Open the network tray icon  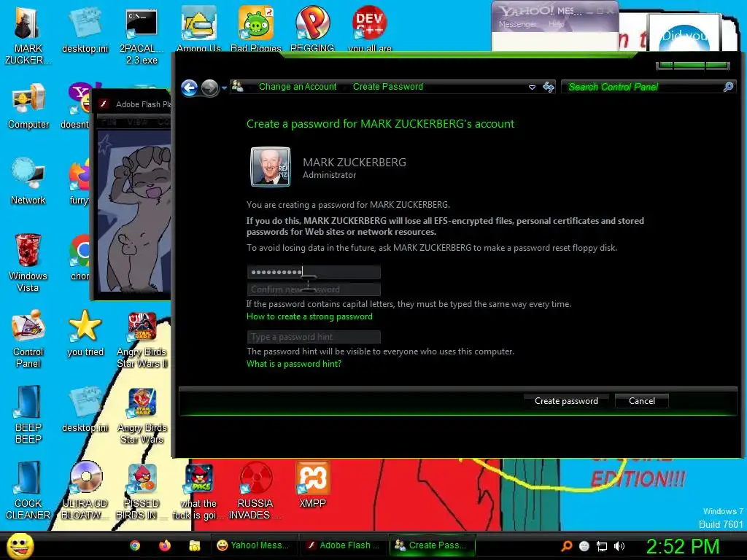pos(602,546)
